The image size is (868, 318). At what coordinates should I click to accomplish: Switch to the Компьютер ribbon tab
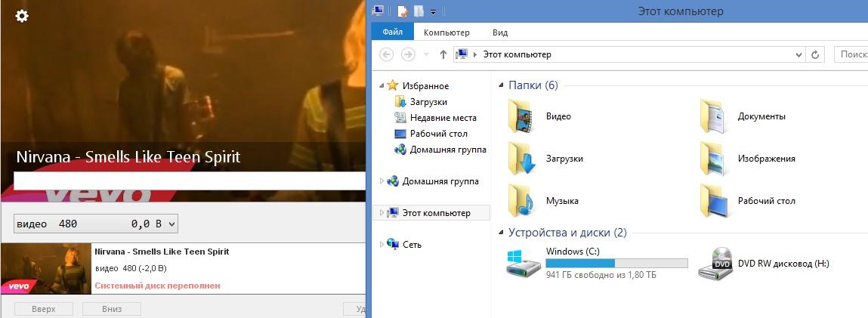click(x=446, y=32)
